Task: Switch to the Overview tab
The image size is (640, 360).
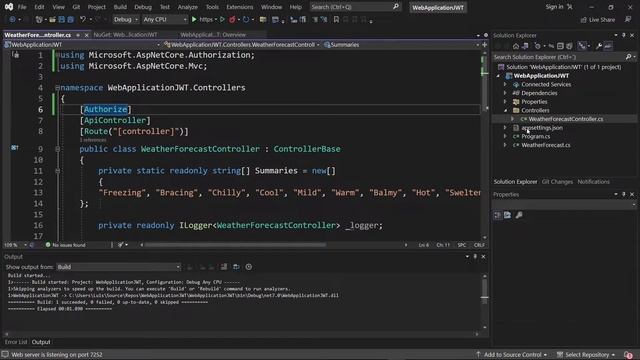Action: tap(213, 35)
